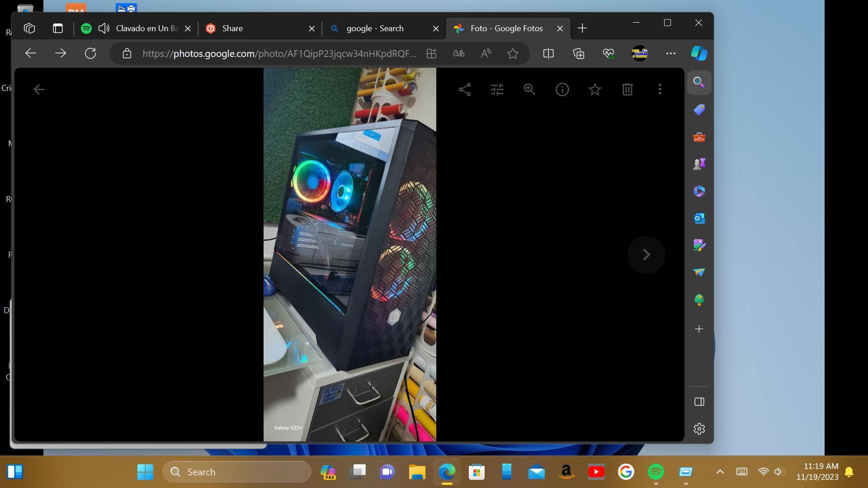This screenshot has height=488, width=868.
Task: Expand the system tray hidden icons
Action: tap(720, 472)
